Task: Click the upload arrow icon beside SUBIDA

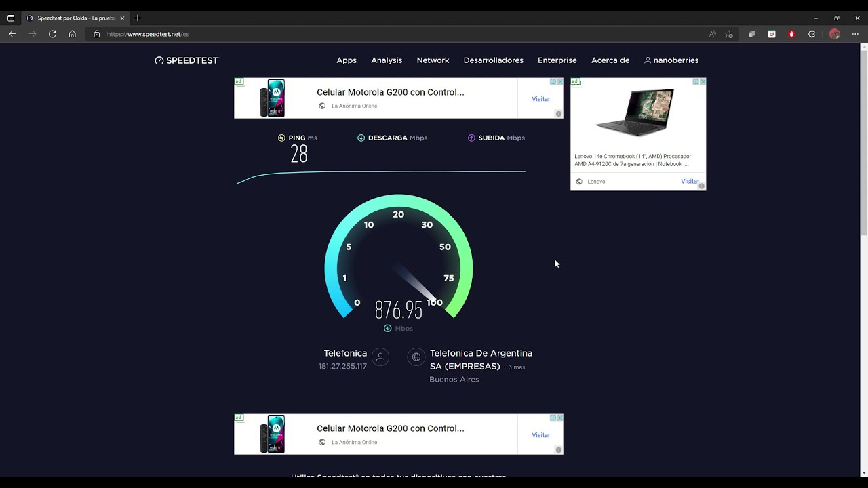Action: click(x=471, y=138)
